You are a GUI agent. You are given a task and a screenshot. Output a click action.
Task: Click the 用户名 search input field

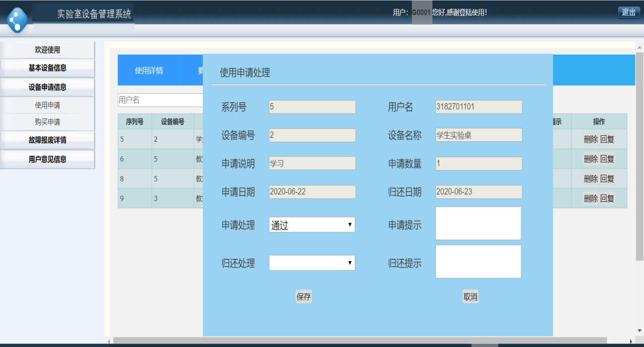[x=161, y=100]
